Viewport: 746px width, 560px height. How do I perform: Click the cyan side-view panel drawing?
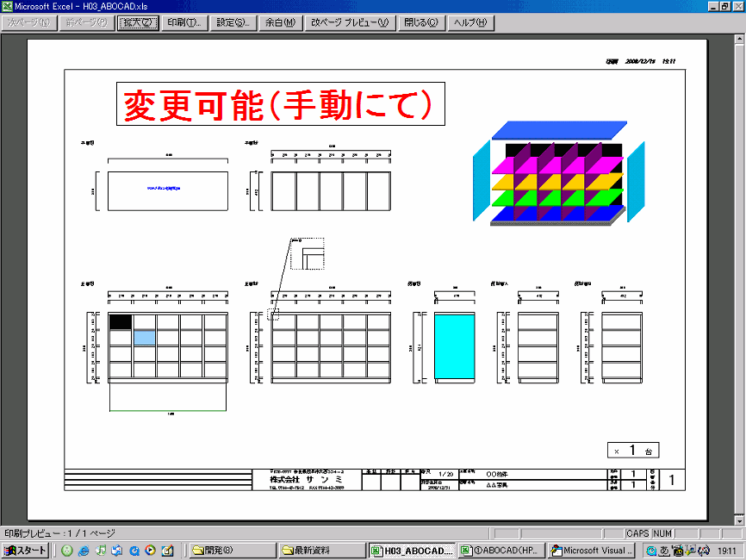[454, 347]
